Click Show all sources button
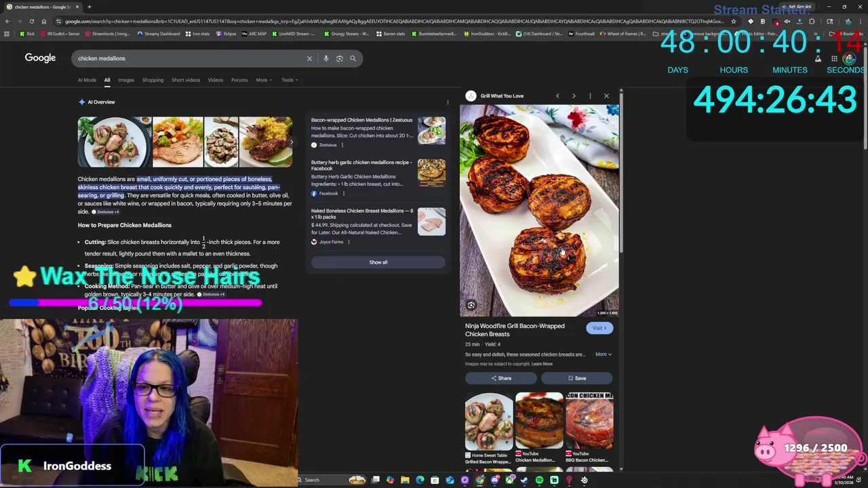The width and height of the screenshot is (868, 488). coord(378,262)
